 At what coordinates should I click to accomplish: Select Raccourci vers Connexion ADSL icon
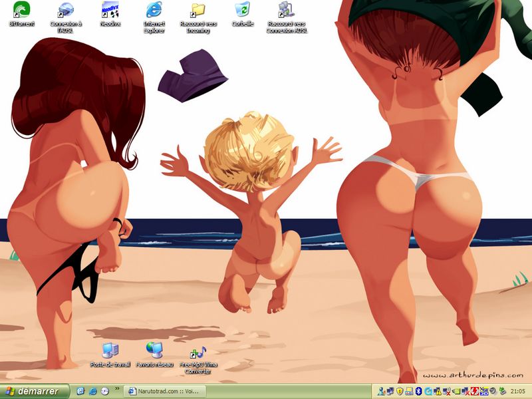tap(287, 18)
